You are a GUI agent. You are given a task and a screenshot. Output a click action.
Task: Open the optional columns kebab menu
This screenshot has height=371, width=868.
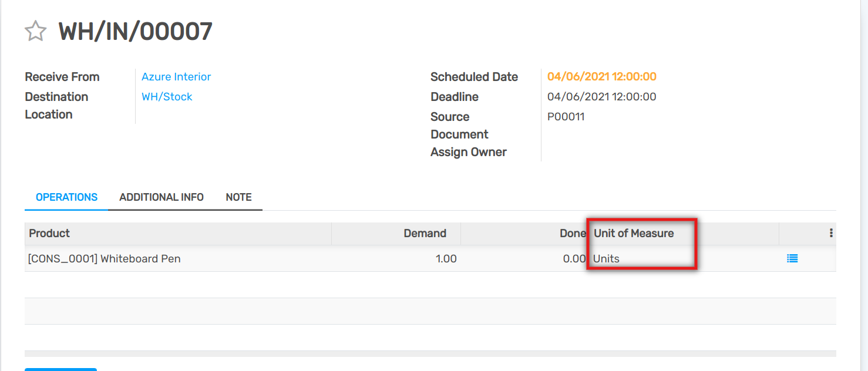(831, 233)
